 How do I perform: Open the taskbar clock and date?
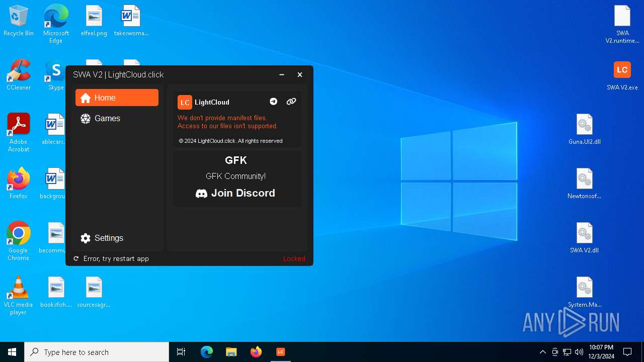(x=601, y=352)
